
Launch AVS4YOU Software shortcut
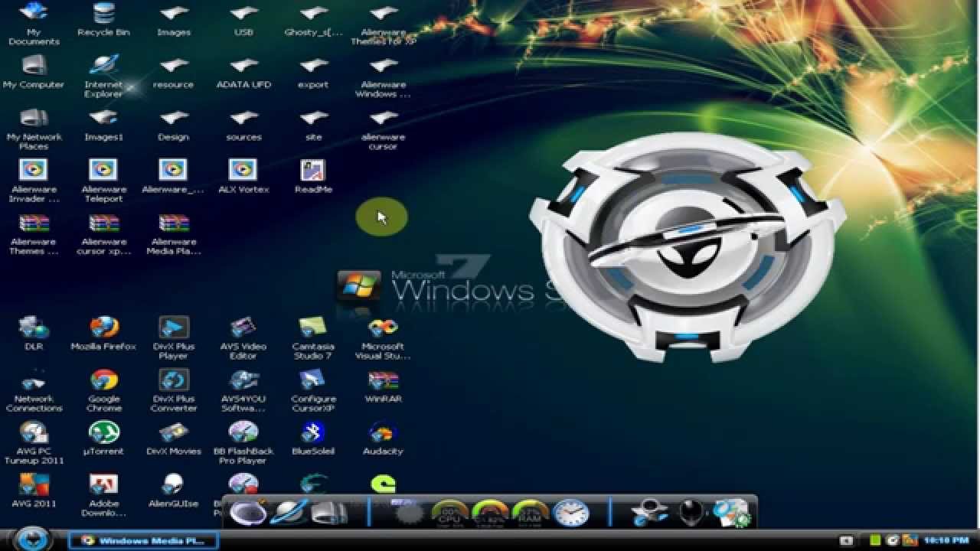[x=243, y=390]
